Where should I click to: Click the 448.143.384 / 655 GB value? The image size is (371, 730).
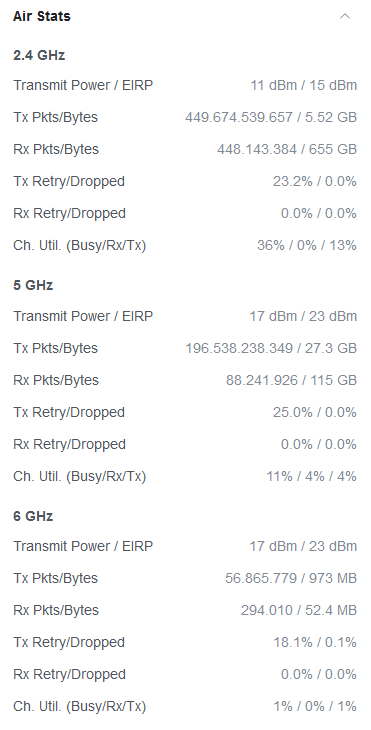pyautogui.click(x=287, y=149)
